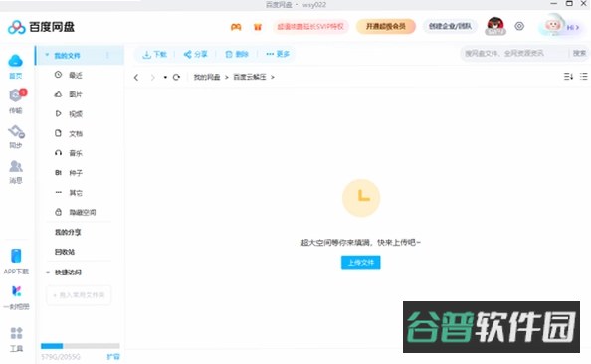This screenshot has width=591, height=364.
Task: Click the pink SVIP promotion banner
Action: 310,27
